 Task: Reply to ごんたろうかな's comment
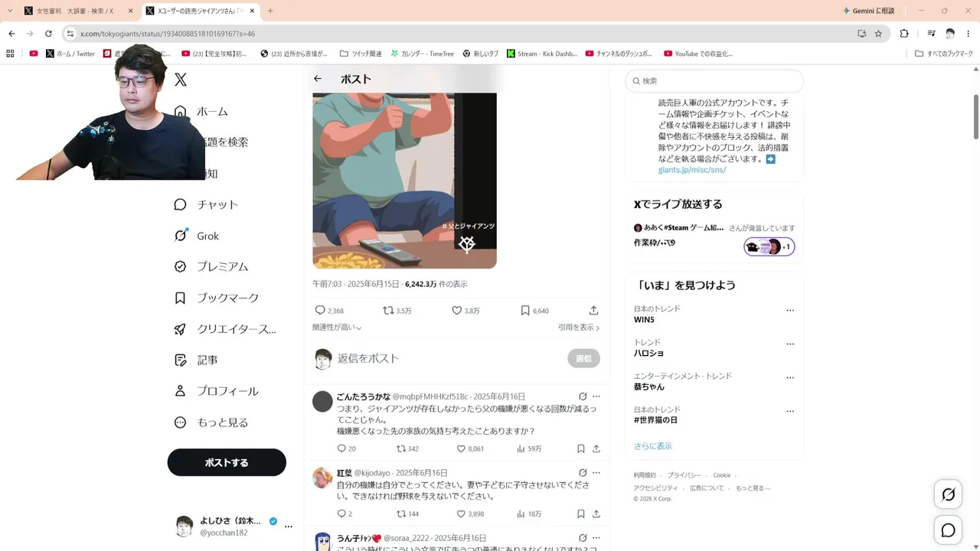[346, 448]
